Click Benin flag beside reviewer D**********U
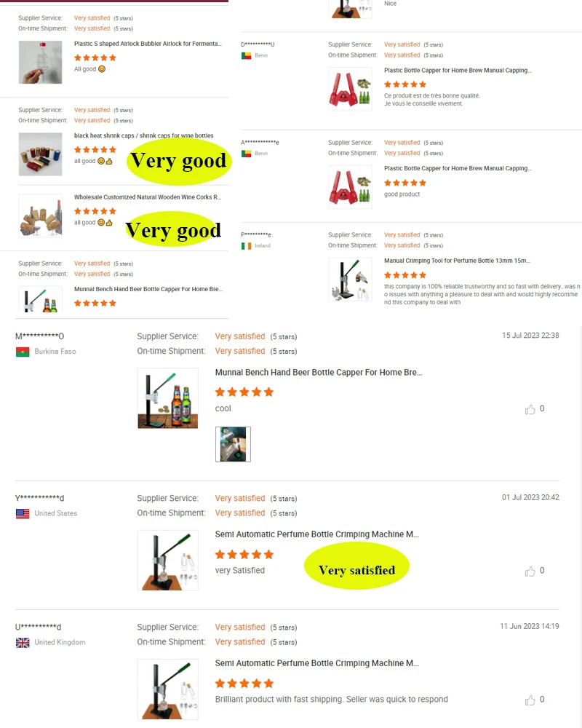This screenshot has height=728, width=582. click(246, 56)
